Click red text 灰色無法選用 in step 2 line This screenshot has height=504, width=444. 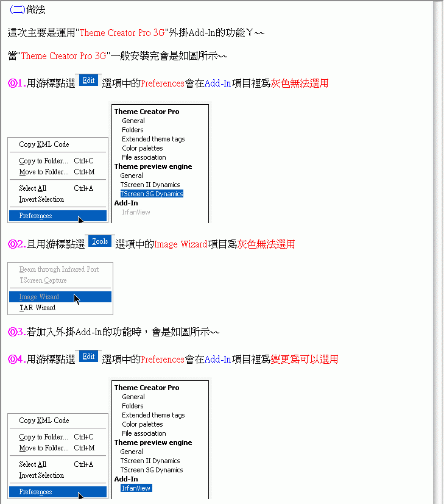pyautogui.click(x=266, y=244)
